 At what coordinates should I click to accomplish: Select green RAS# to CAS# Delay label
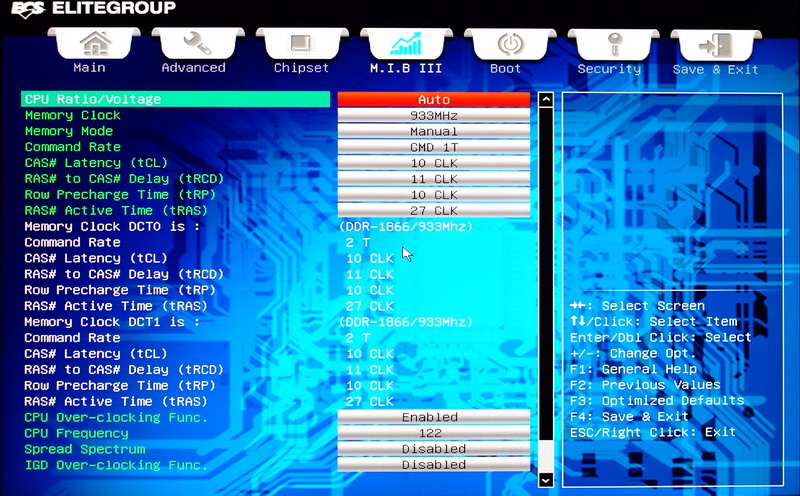124,179
